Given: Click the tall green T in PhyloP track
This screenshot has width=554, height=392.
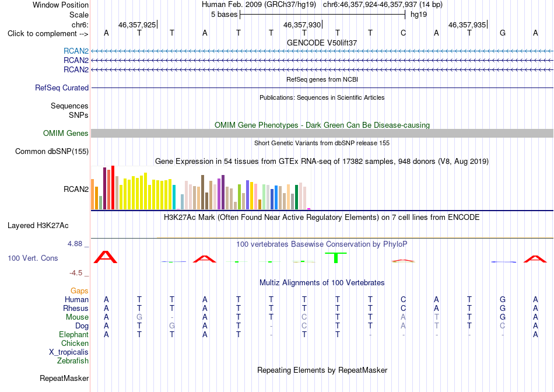Looking at the screenshot, I should pos(336,258).
